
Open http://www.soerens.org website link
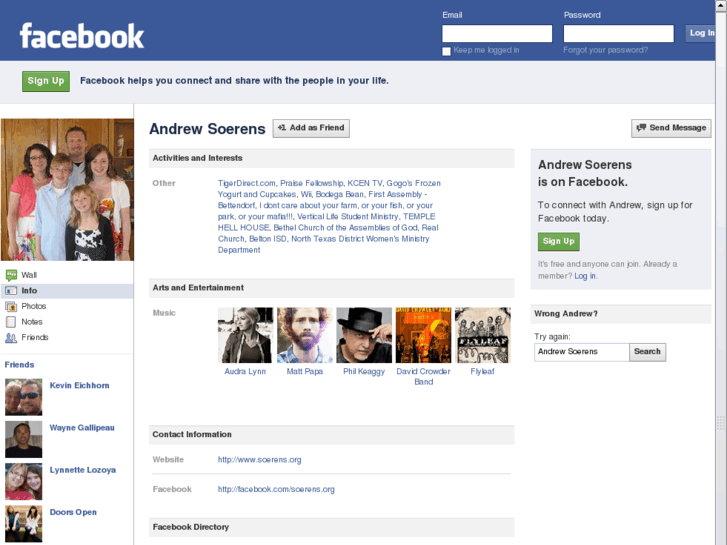pyautogui.click(x=260, y=460)
